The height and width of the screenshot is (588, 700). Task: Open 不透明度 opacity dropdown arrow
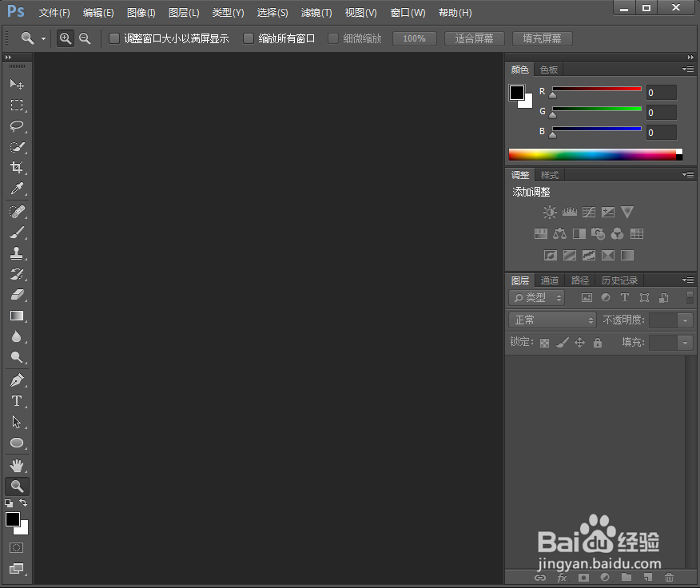(x=686, y=320)
